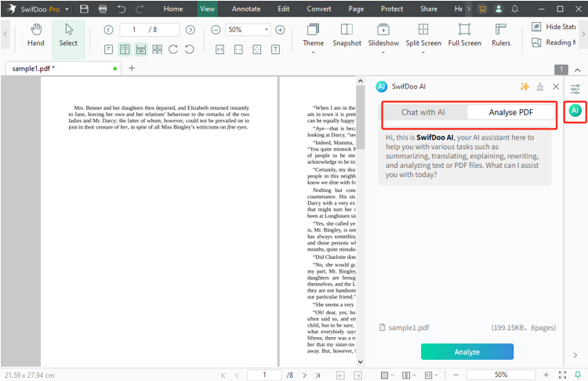Fit page width icon in toolbar
This screenshot has height=381, width=588.
(238, 49)
